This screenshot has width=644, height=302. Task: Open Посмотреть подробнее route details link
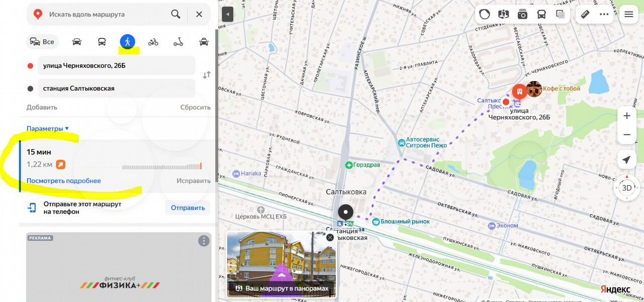pyautogui.click(x=63, y=181)
